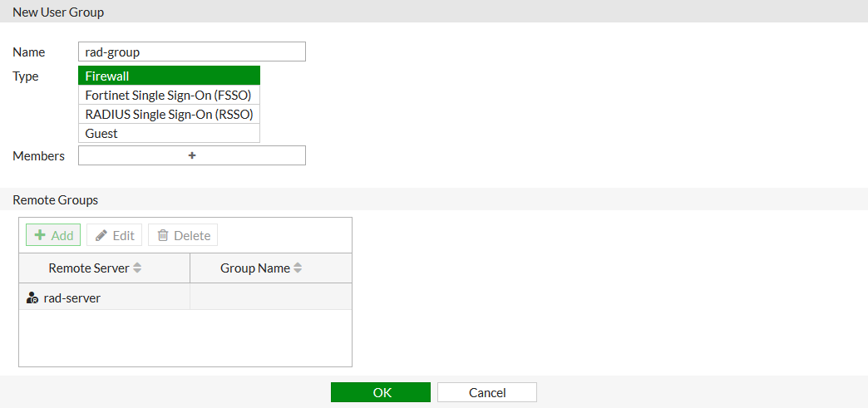Select the rad-server row text
Image resolution: width=868 pixels, height=408 pixels.
pyautogui.click(x=72, y=297)
